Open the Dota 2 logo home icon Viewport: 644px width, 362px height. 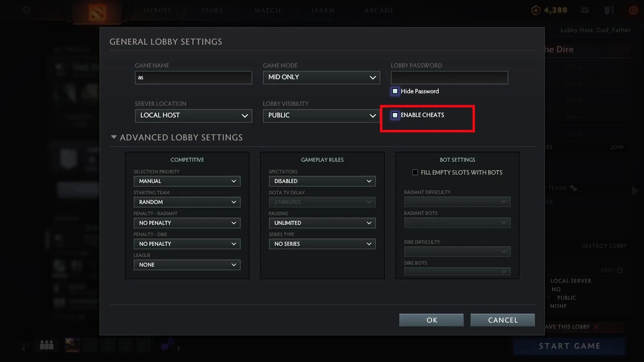click(97, 12)
